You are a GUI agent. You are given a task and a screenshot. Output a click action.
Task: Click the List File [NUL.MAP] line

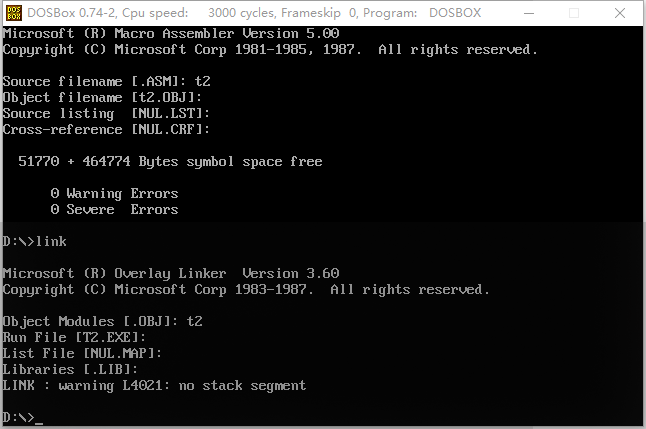pos(82,353)
